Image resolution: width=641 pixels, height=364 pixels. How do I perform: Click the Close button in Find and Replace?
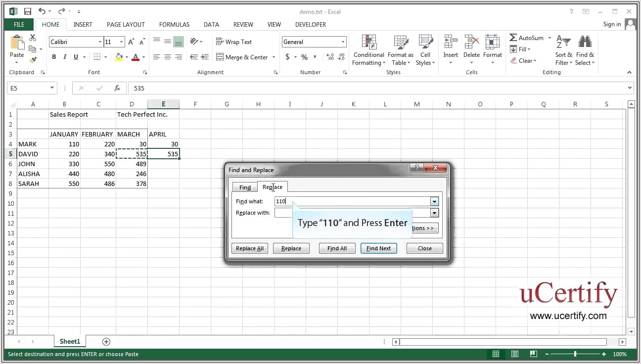[x=425, y=248]
